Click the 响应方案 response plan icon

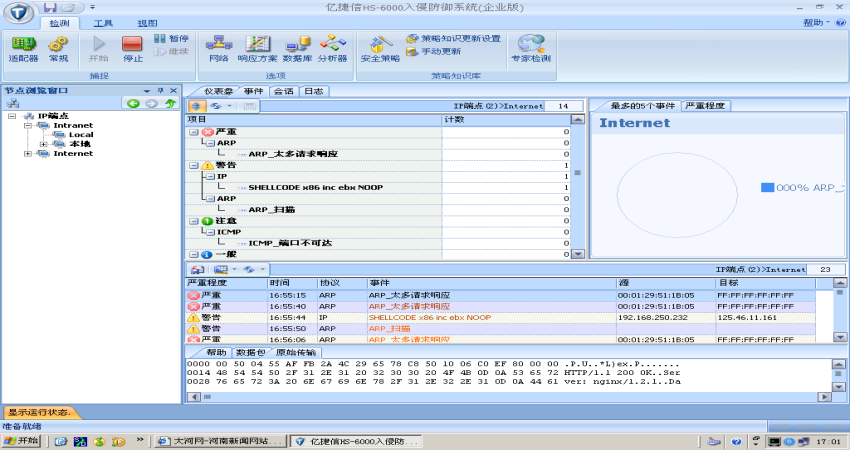[x=258, y=48]
